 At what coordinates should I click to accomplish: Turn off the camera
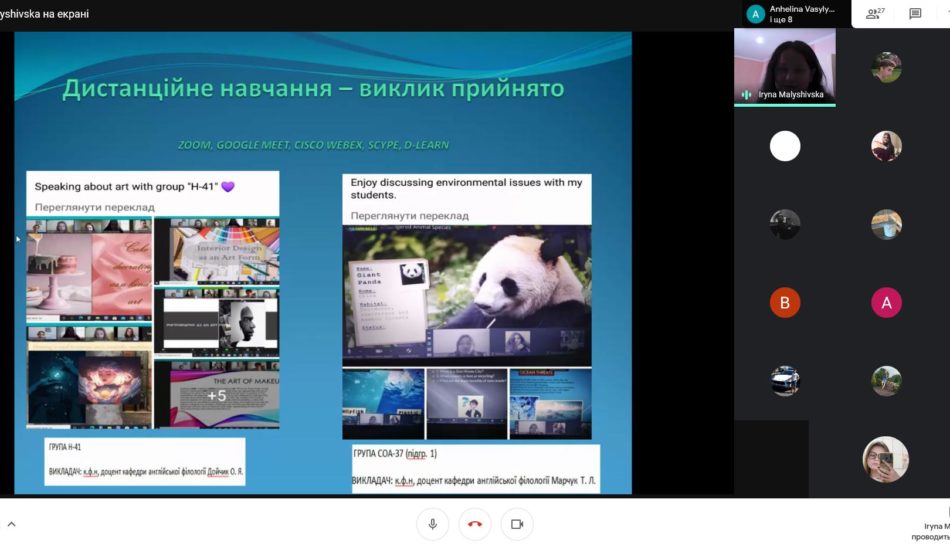point(517,524)
